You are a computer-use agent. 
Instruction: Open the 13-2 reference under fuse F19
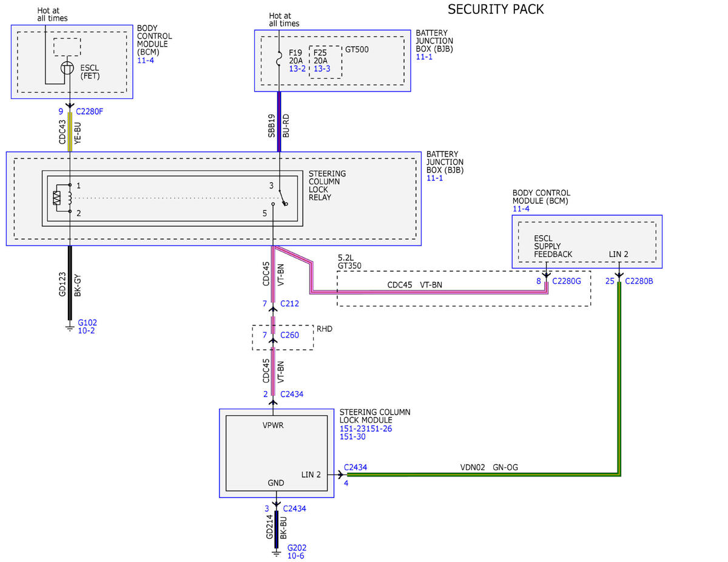(298, 69)
